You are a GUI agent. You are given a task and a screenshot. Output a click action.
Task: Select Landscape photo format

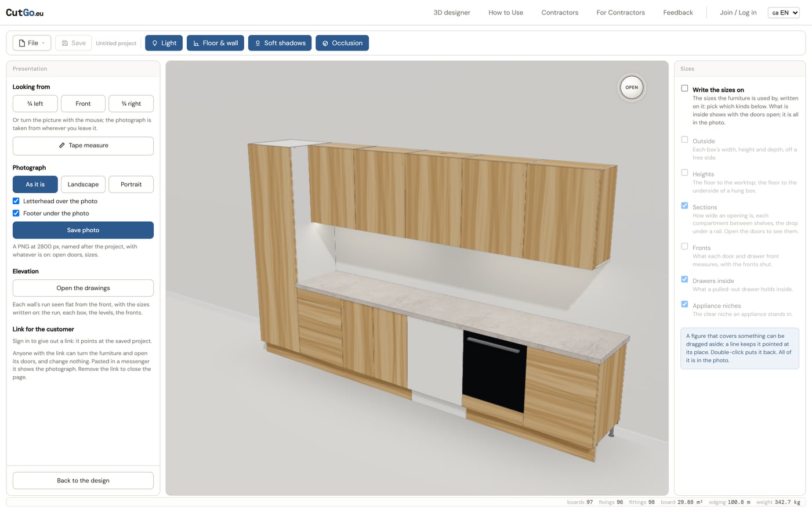click(83, 184)
